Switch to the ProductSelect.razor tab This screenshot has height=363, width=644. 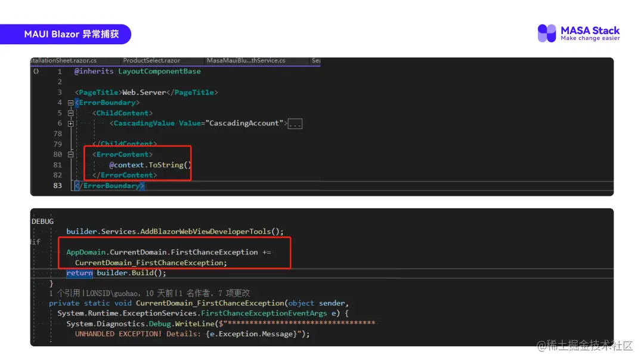point(151,60)
